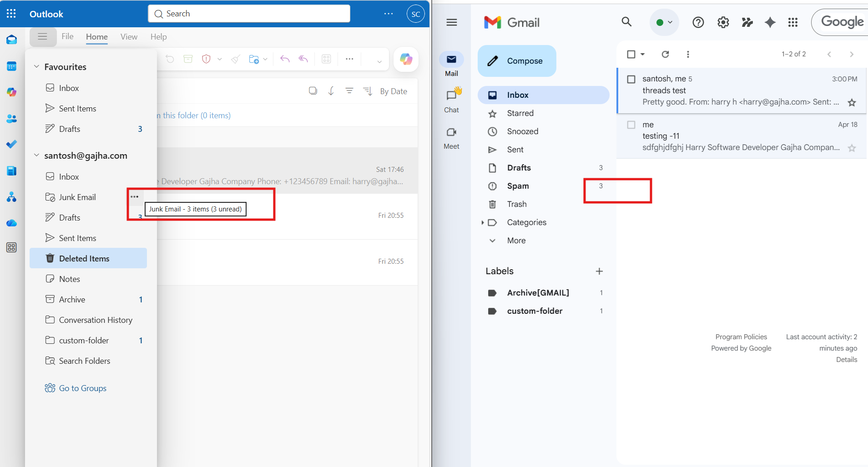Open the File tab in Outlook

pyautogui.click(x=67, y=36)
